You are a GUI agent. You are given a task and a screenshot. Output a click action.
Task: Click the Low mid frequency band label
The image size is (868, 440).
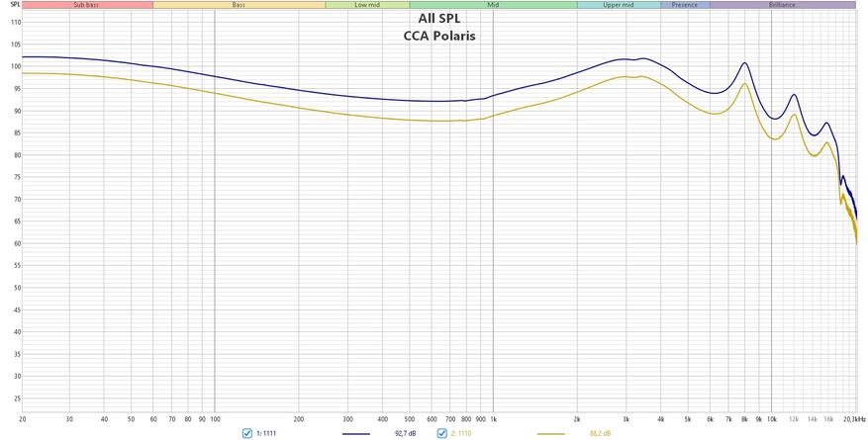point(367,4)
